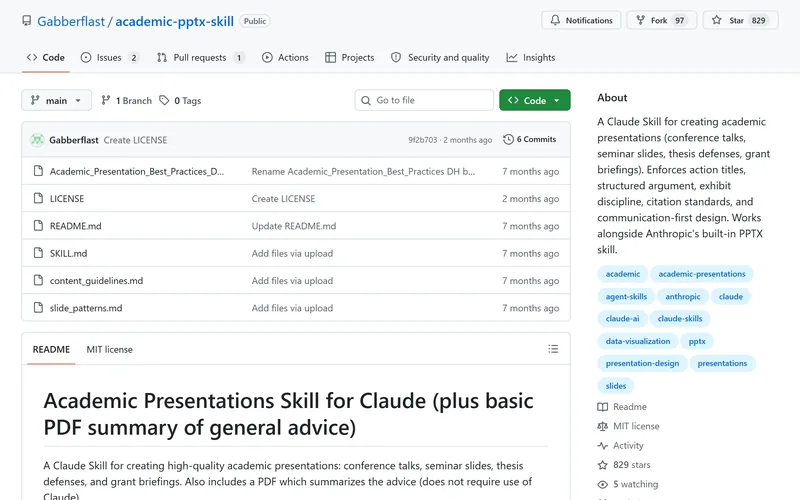800x500 pixels.
Task: Open the Gabberflast owner link in header
Action: point(71,21)
